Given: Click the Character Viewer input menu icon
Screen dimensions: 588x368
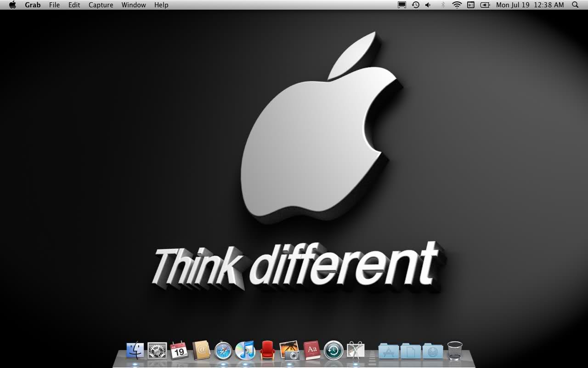Looking at the screenshot, I should (471, 5).
